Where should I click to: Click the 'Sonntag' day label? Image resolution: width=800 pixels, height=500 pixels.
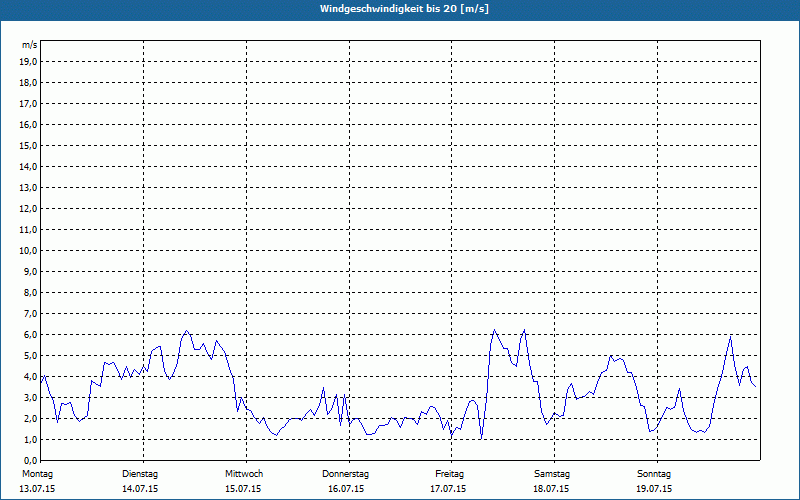click(x=654, y=474)
